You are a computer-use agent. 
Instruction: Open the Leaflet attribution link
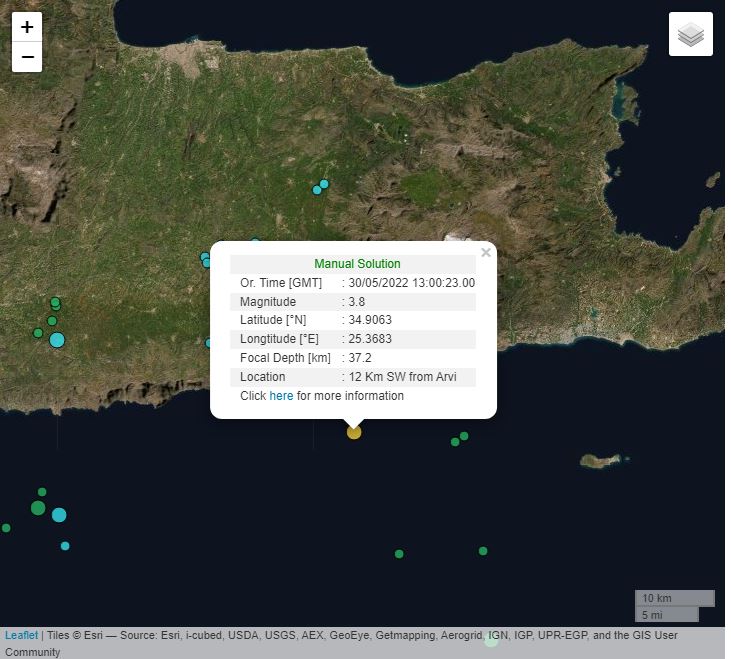click(x=21, y=635)
